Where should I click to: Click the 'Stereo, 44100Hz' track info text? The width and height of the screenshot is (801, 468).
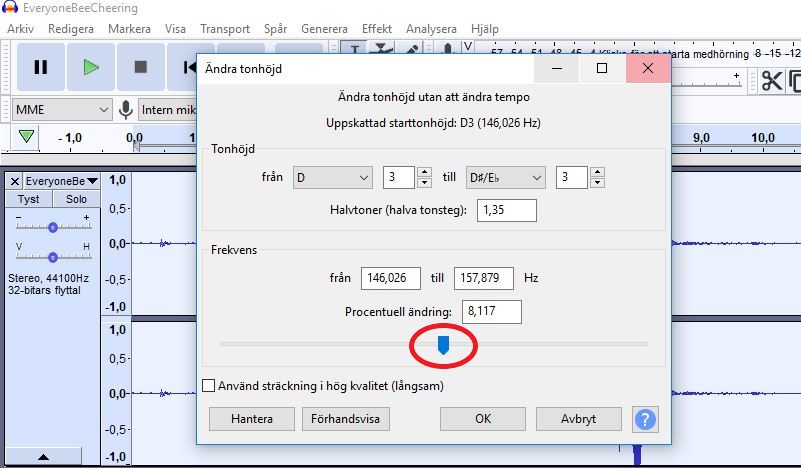(49, 278)
